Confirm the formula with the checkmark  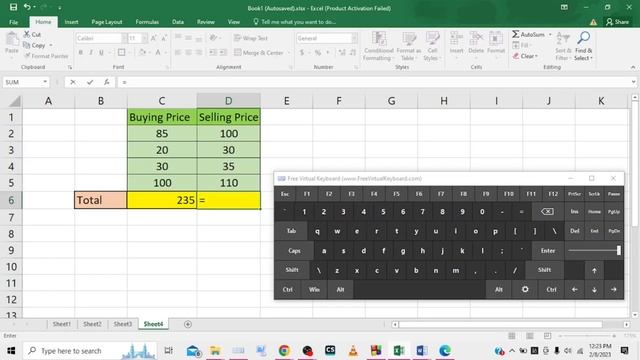(x=90, y=82)
